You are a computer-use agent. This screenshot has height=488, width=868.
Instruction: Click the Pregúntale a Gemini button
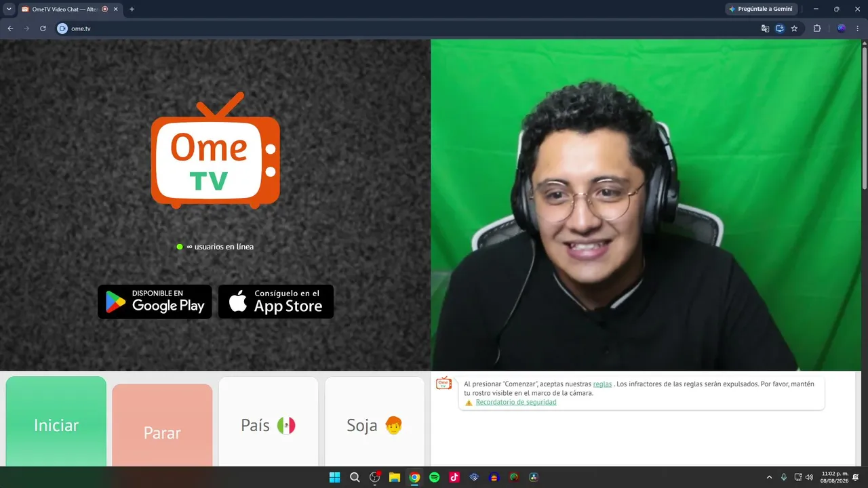(x=760, y=9)
